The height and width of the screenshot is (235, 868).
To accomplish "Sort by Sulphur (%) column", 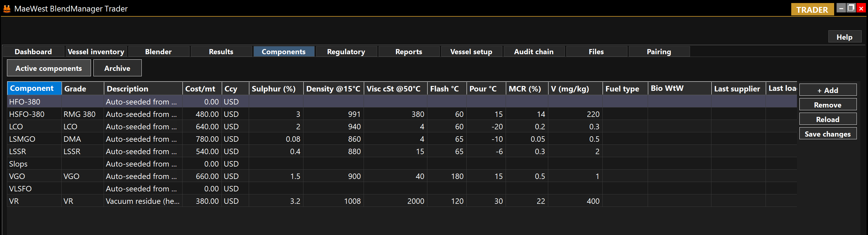I will [x=276, y=88].
